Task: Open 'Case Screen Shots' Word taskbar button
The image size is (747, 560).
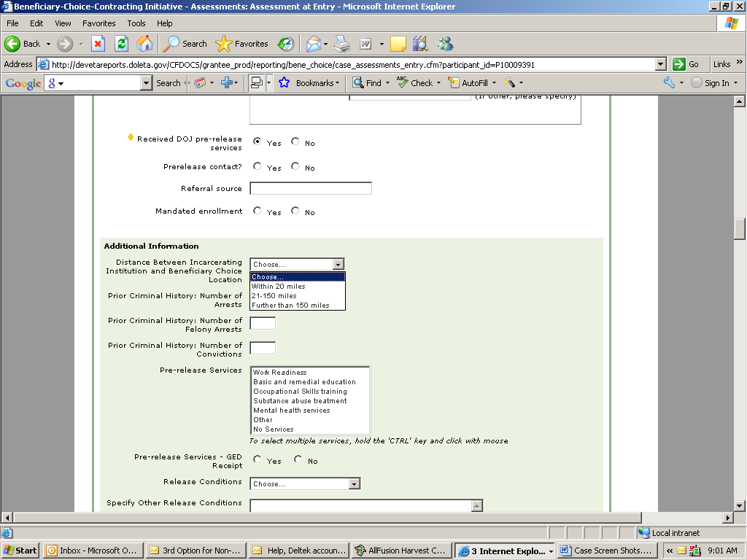Action: 607,551
